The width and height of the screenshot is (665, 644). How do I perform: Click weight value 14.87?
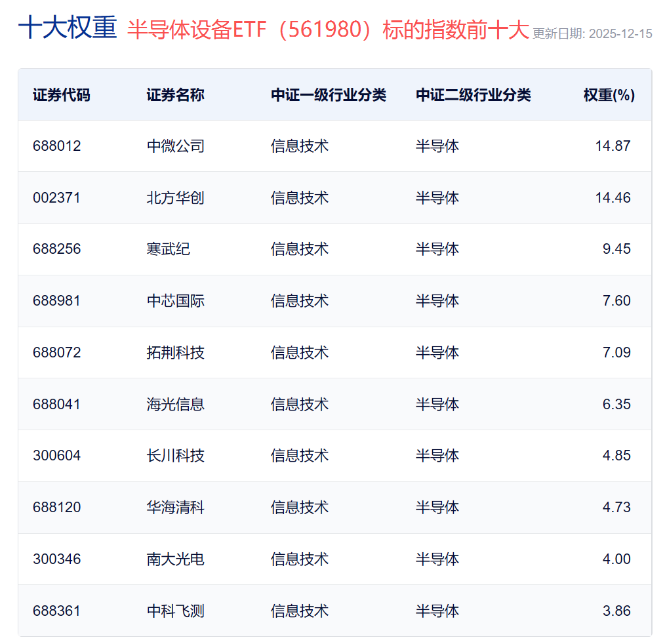pos(613,146)
